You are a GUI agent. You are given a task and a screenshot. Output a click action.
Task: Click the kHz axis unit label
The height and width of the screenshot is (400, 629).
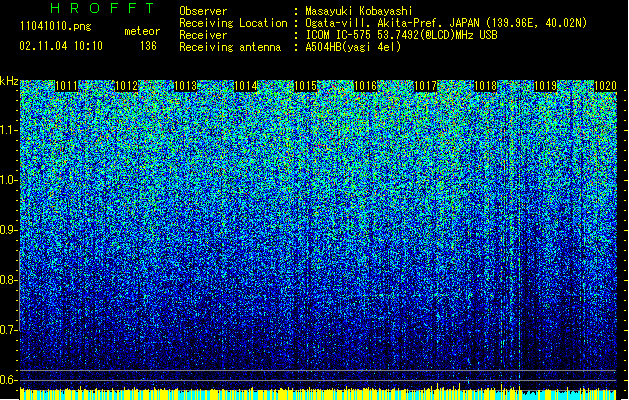tap(9, 81)
